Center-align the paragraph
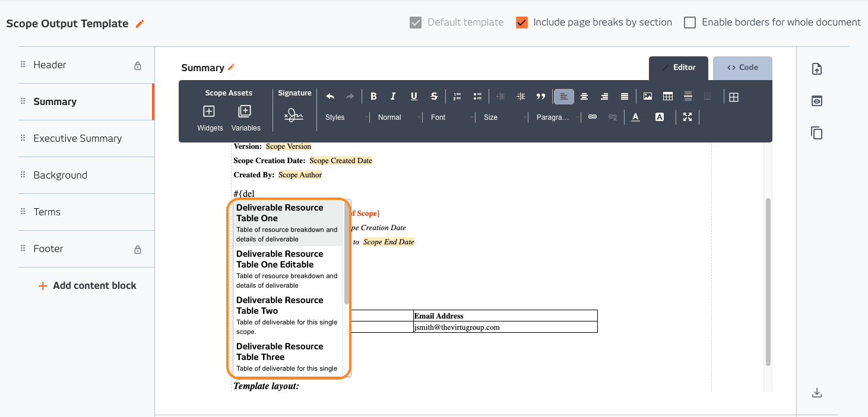 (584, 97)
